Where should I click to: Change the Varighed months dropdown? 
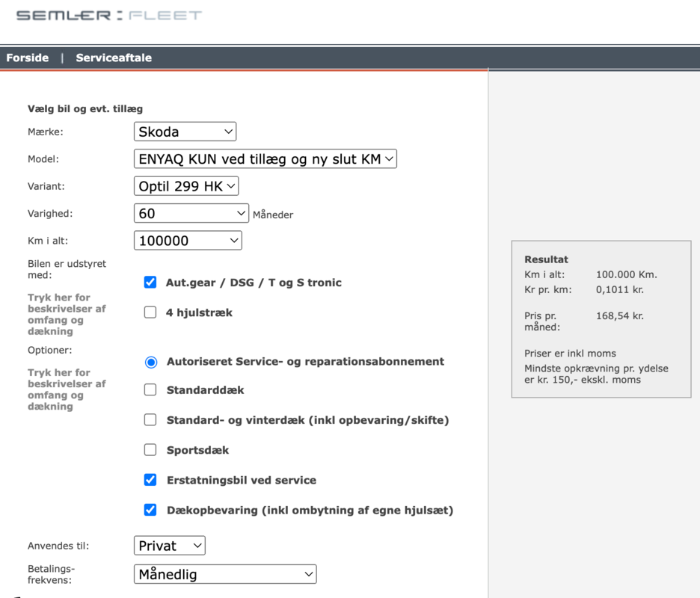[191, 213]
